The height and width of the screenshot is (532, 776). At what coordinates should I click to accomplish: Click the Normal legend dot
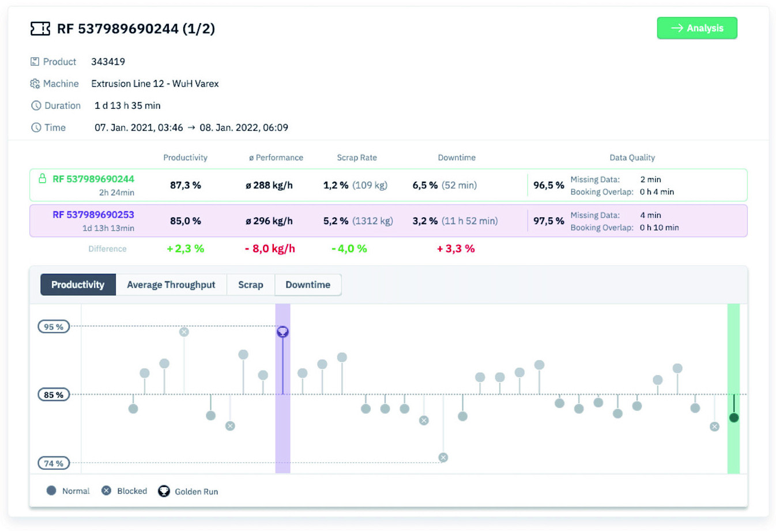(x=51, y=491)
